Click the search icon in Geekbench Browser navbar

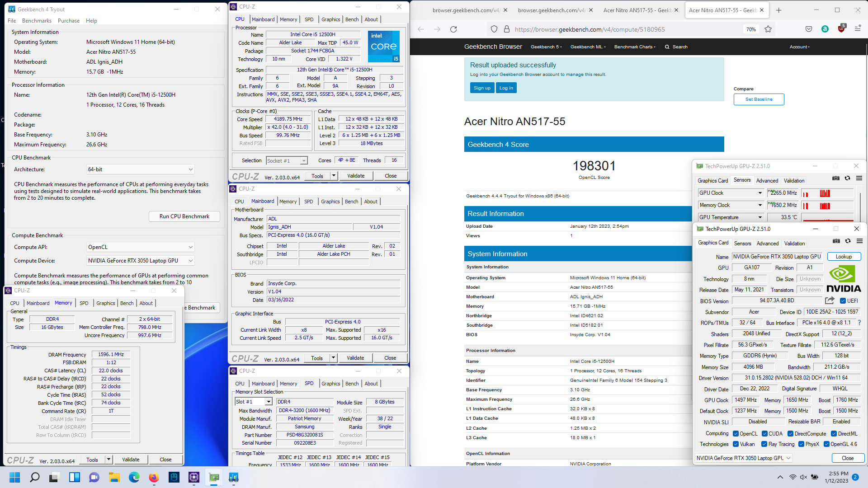[x=667, y=47]
